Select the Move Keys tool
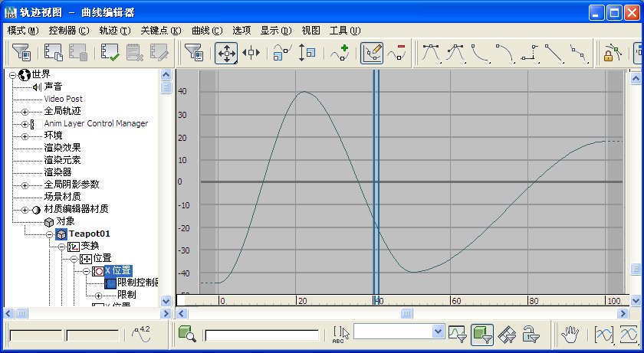This screenshot has width=644, height=353. coord(226,53)
